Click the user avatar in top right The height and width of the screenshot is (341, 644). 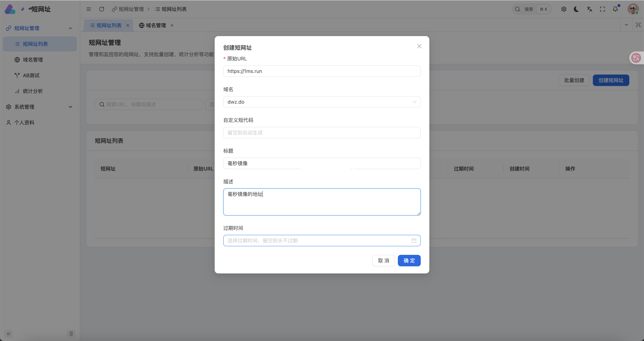click(633, 9)
